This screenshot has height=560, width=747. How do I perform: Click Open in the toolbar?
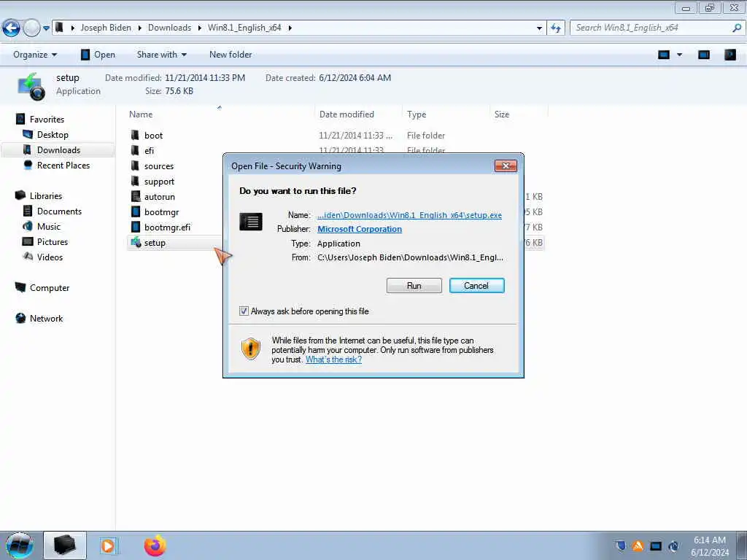[98, 55]
